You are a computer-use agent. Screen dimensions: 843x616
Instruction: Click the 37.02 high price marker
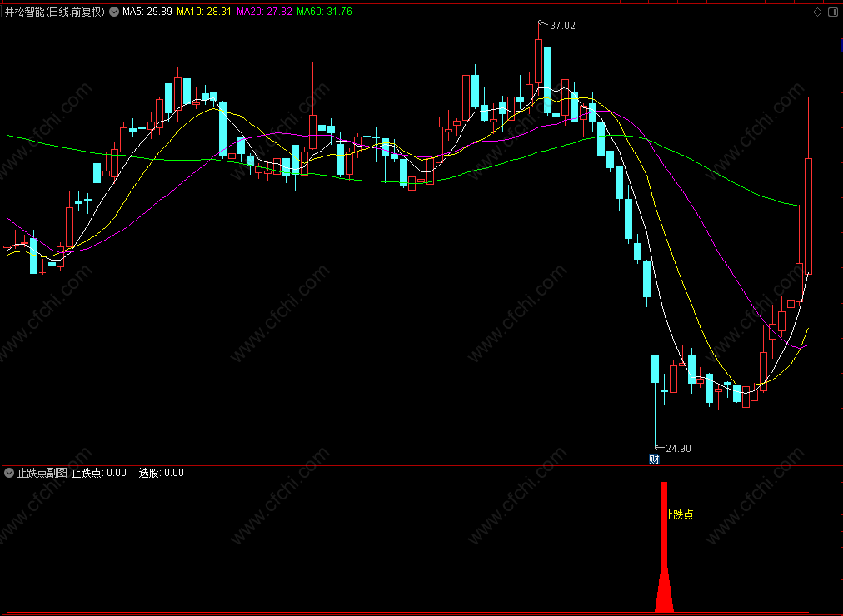[562, 25]
